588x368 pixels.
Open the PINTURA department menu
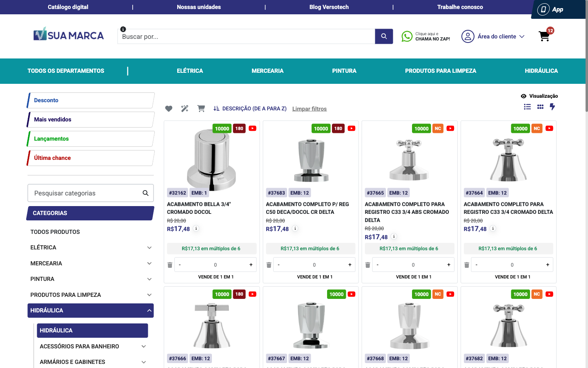tap(344, 71)
